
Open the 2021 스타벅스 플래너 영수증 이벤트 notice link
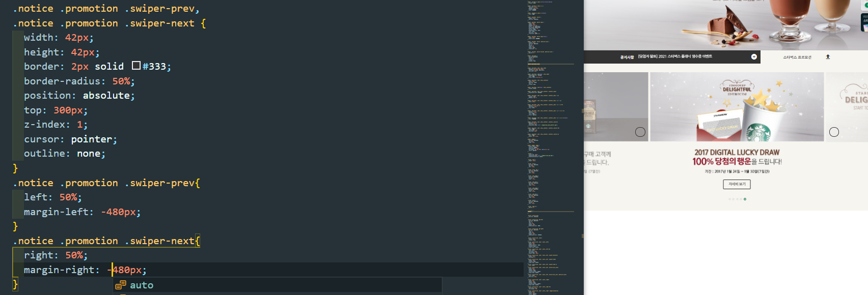(675, 56)
